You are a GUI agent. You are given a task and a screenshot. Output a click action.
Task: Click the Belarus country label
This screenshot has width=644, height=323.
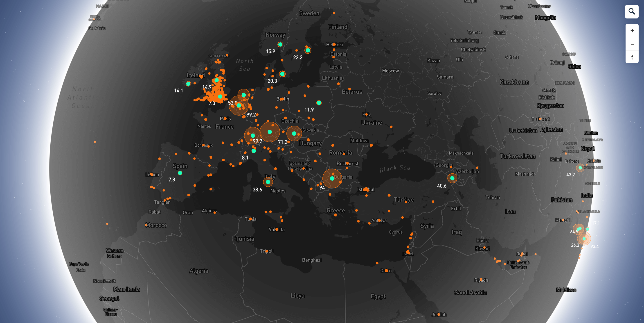(352, 92)
